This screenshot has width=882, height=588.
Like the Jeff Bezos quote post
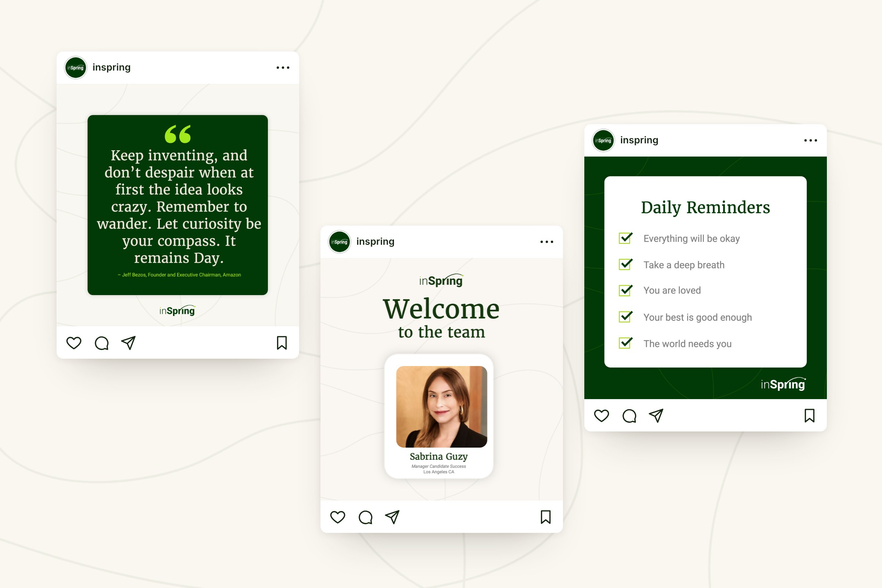click(x=74, y=343)
